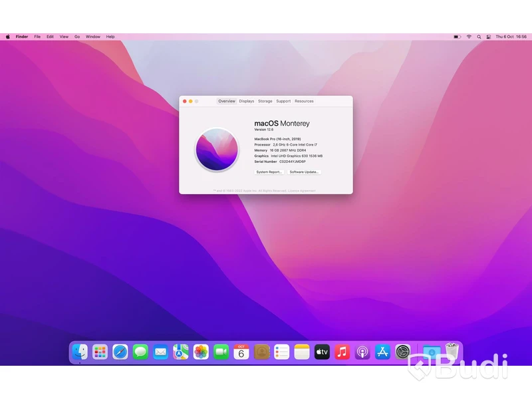Screen dimensions: 532x399
Task: Click battery status icon in menu bar
Action: pyautogui.click(x=458, y=37)
